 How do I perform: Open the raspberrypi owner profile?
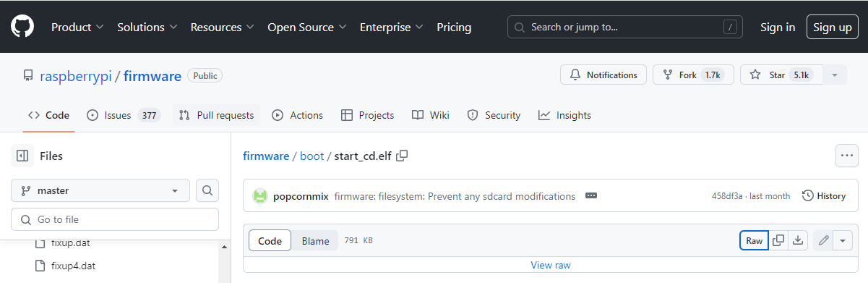pos(76,76)
